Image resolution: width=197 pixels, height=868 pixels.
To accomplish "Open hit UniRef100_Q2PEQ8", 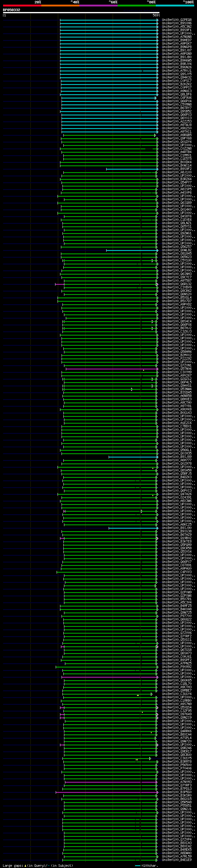I will [176, 20].
